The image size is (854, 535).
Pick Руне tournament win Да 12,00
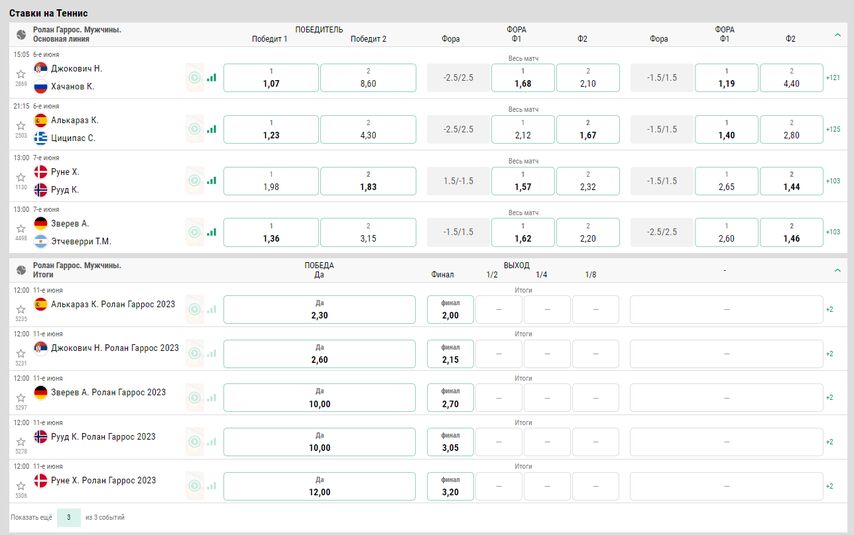click(319, 486)
